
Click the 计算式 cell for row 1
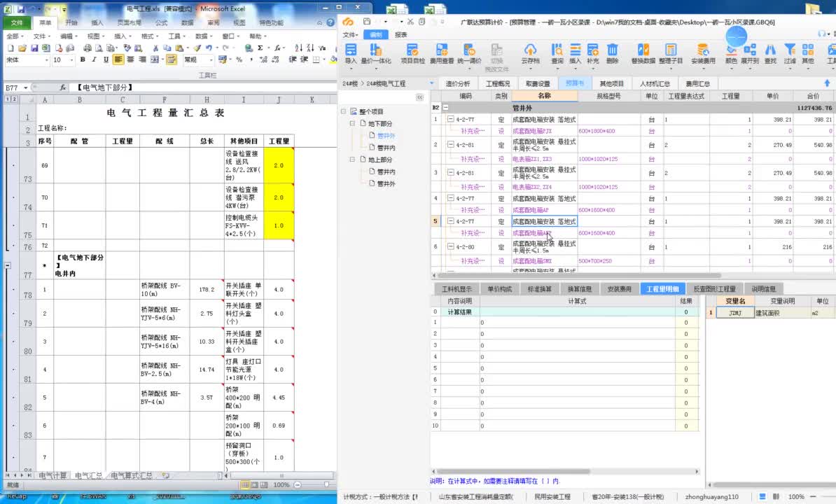click(577, 322)
